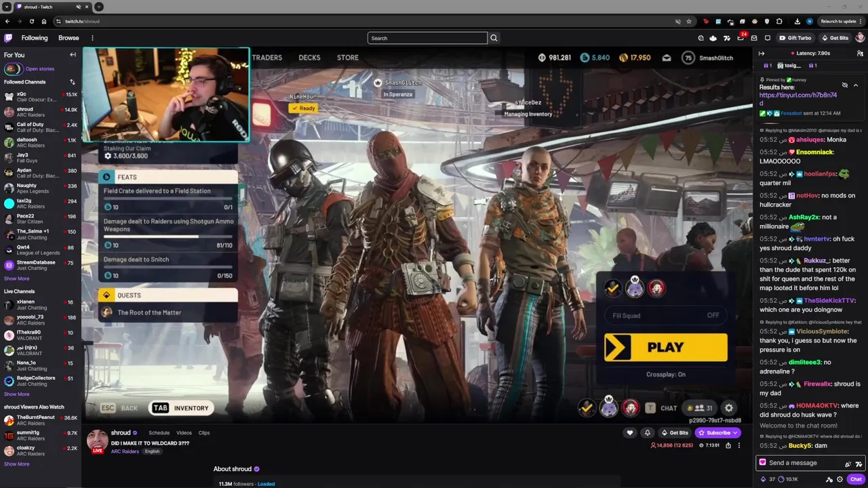868x488 pixels.
Task: Open chat settings gear icon
Action: click(840, 479)
